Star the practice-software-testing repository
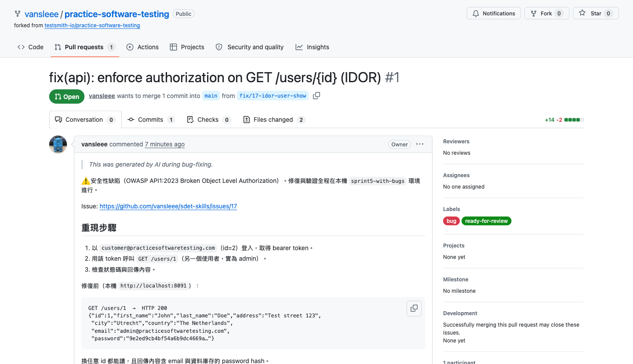 point(596,13)
